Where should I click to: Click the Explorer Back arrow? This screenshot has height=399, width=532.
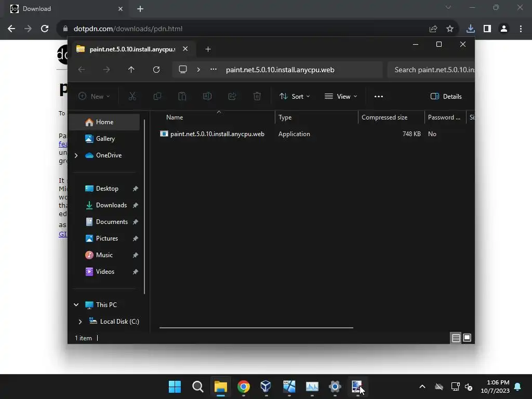point(82,70)
